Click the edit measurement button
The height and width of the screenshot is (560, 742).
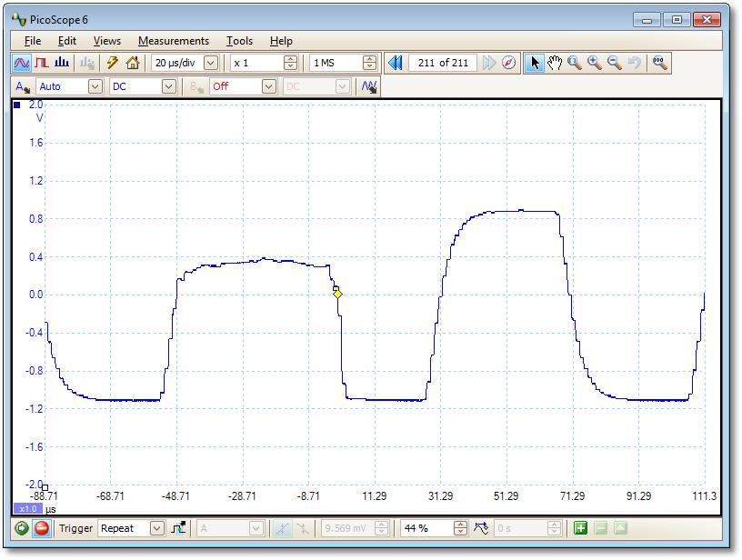coord(620,528)
